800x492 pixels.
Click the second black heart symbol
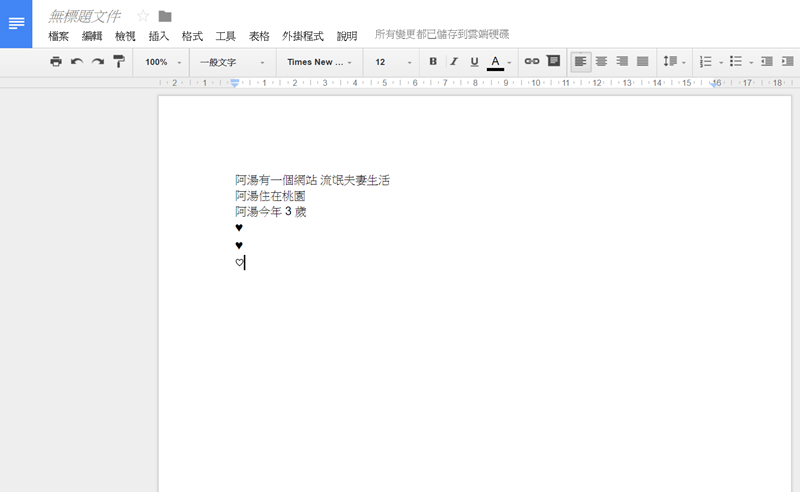click(239, 245)
